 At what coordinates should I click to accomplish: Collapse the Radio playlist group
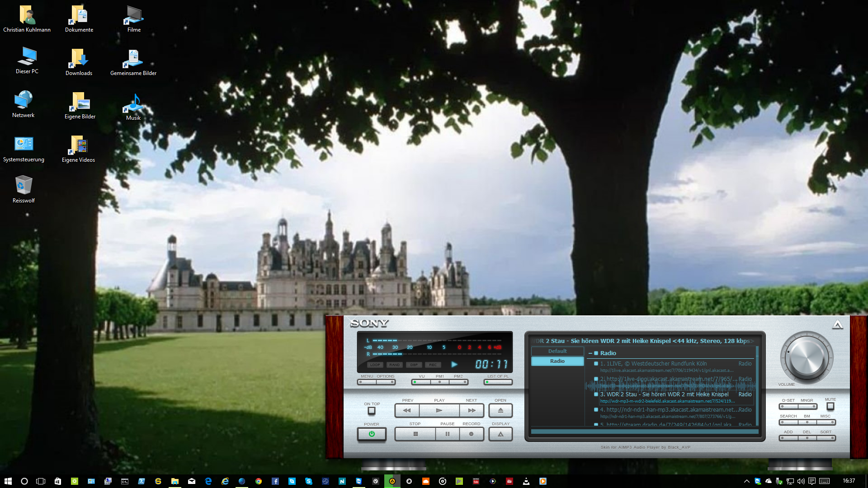[x=590, y=353]
